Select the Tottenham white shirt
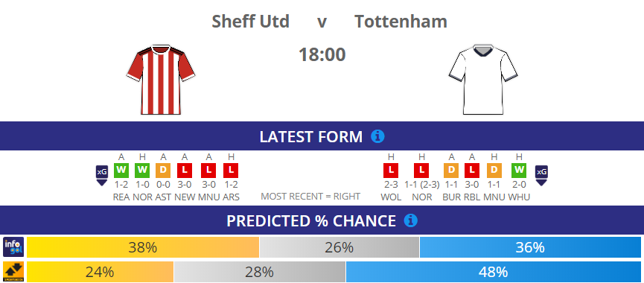Screen dimensions: 644x283 point(483,80)
